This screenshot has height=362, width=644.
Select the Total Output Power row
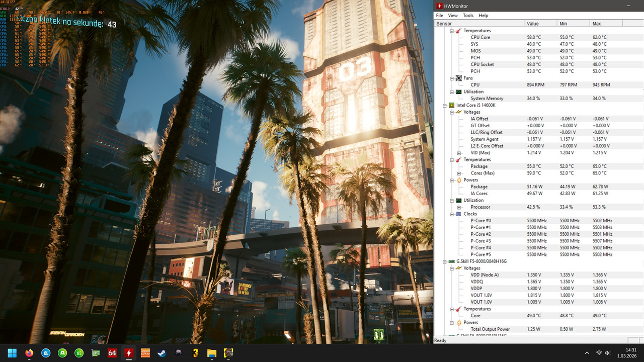[538, 329]
